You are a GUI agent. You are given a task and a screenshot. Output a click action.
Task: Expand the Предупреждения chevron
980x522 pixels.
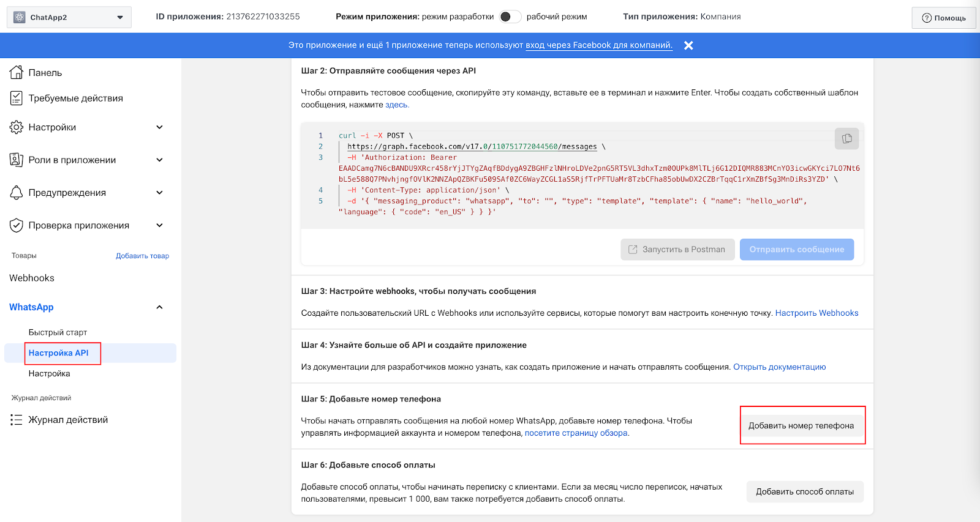click(x=159, y=192)
